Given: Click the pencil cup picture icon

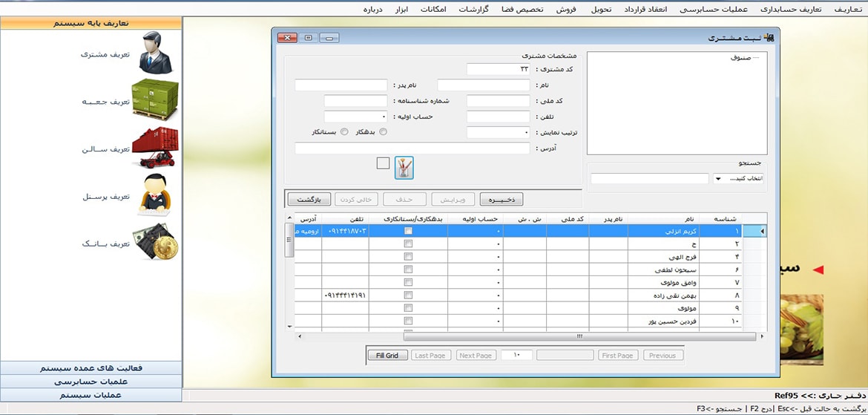Looking at the screenshot, I should [404, 167].
